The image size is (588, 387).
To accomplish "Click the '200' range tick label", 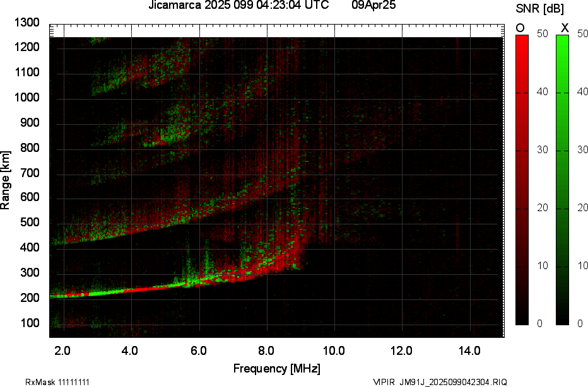I will pyautogui.click(x=29, y=297).
